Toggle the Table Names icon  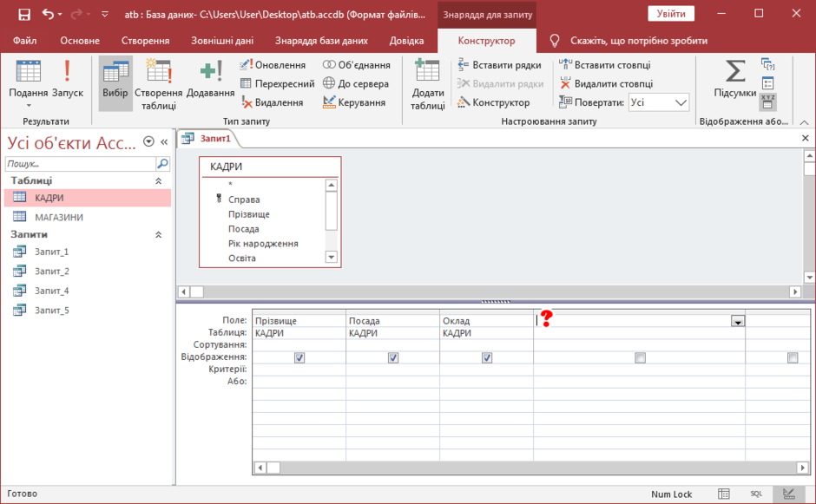tap(767, 102)
